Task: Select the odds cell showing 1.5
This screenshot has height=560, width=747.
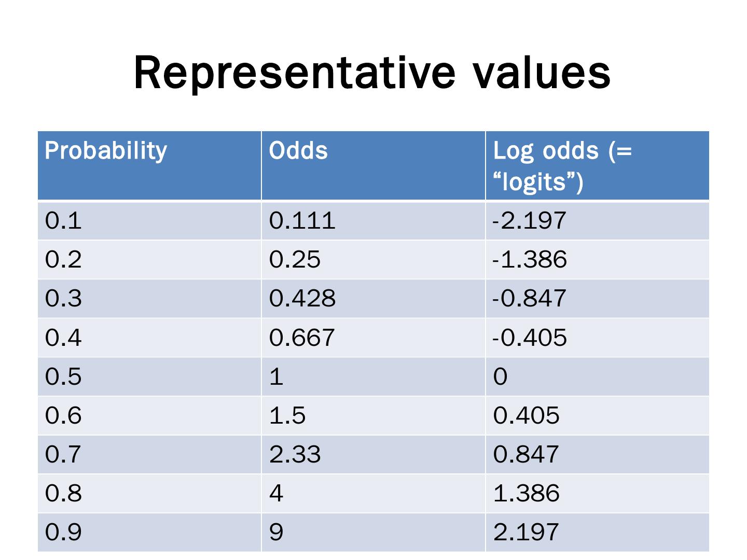Action: point(374,415)
